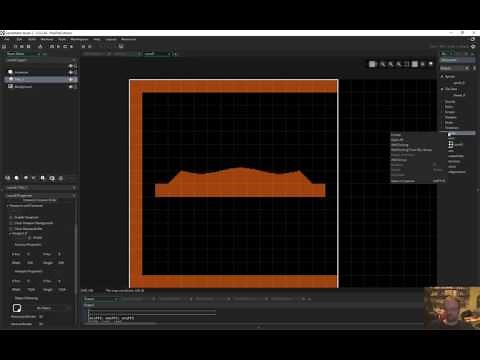Image resolution: width=480 pixels, height=360 pixels.
Task: Choose Add Existing in the context menu
Action: click(399, 145)
